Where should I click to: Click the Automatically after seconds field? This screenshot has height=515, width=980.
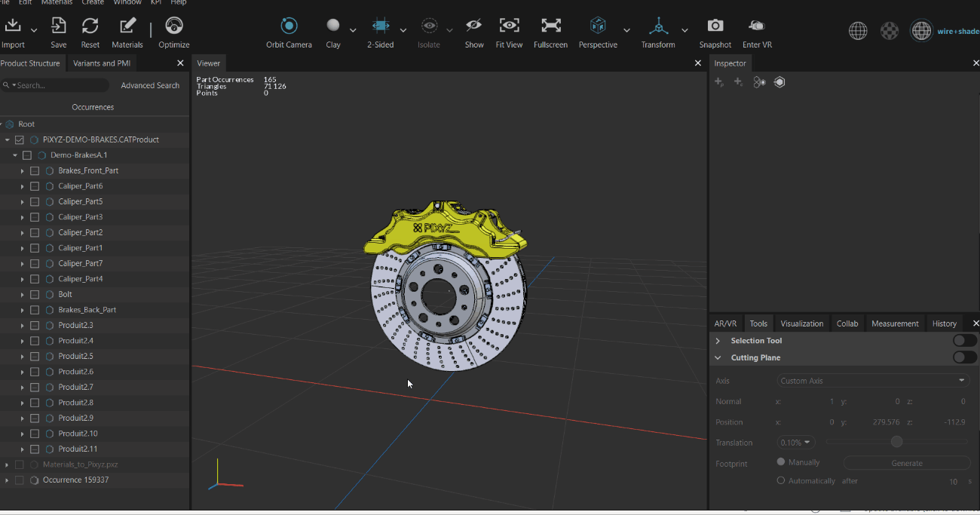(x=954, y=481)
